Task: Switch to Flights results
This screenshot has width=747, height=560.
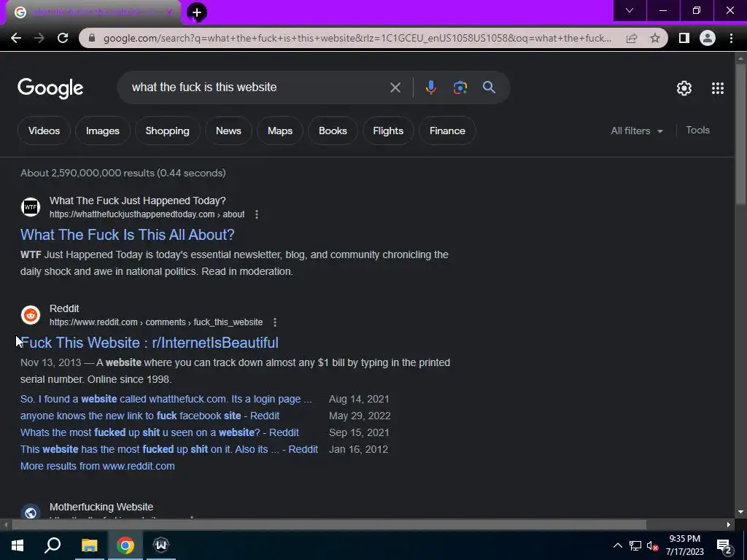Action: point(388,131)
